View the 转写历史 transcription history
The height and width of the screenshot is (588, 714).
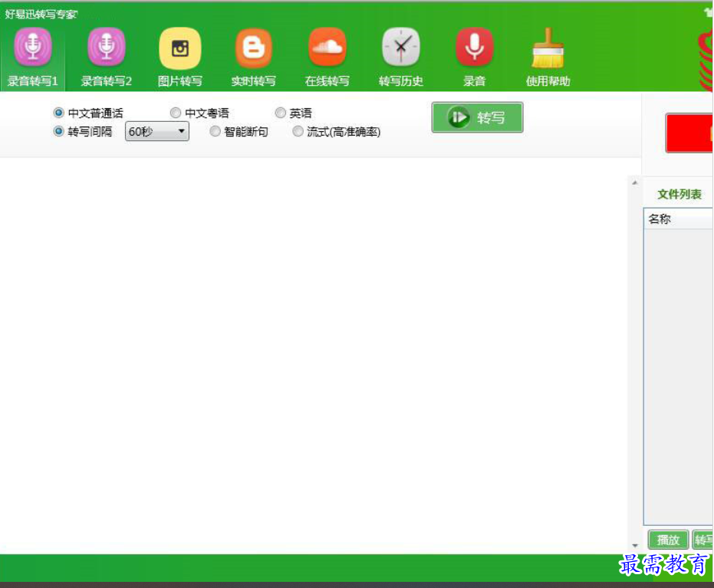tap(400, 54)
